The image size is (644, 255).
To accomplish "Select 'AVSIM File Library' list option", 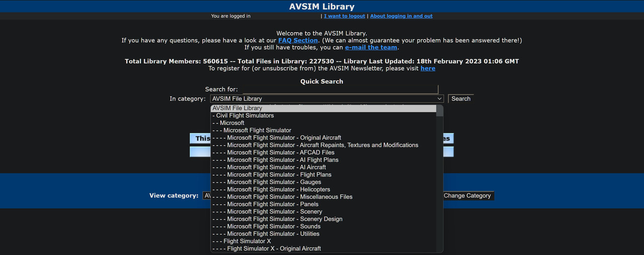I will 324,108.
